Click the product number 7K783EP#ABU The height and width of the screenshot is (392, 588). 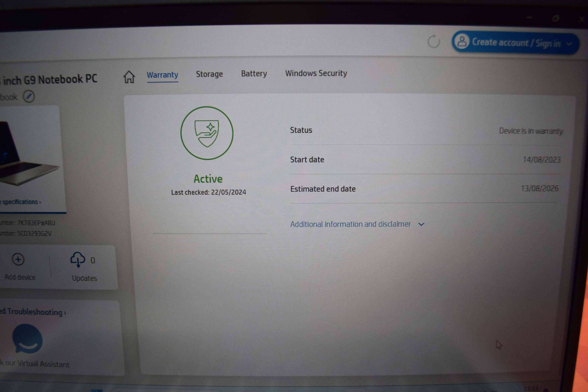coord(36,223)
